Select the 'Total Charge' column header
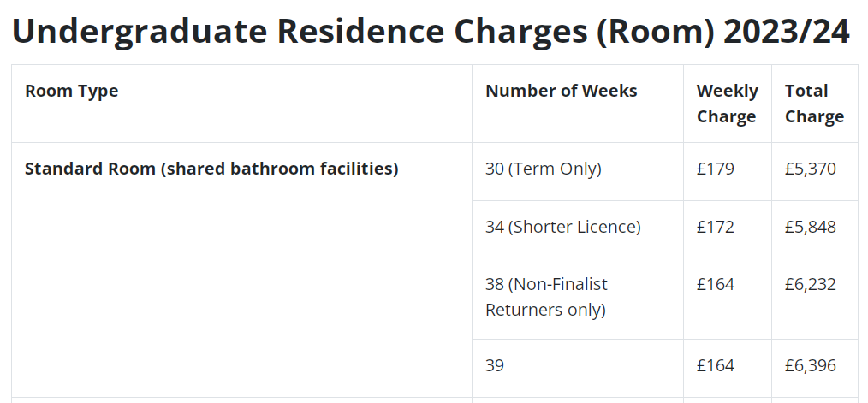Viewport: 868px width, 403px height. [x=814, y=104]
